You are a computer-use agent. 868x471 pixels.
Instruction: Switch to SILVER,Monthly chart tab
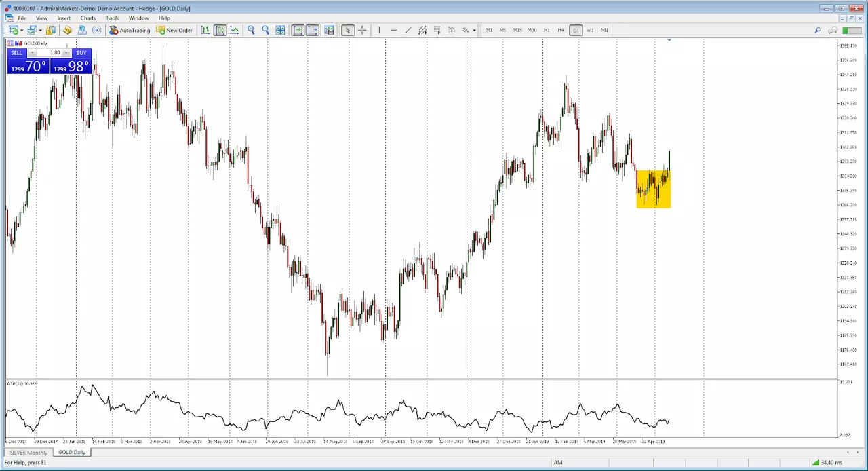[x=28, y=452]
